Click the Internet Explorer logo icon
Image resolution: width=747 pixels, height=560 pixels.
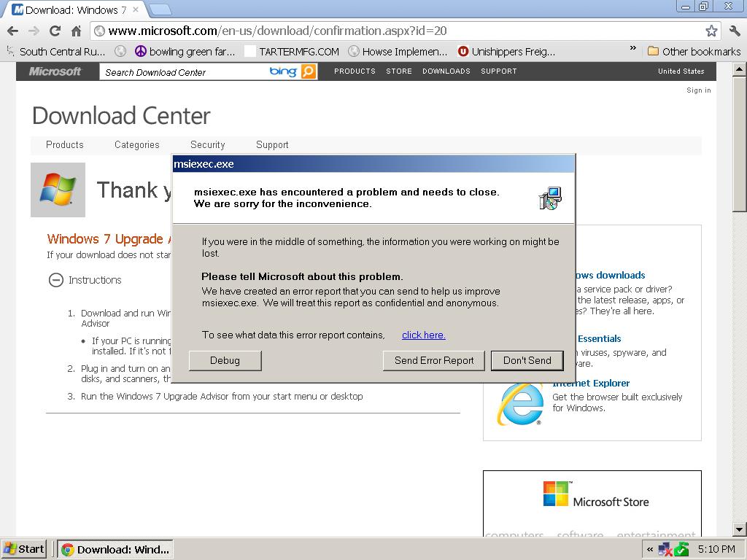(x=520, y=404)
